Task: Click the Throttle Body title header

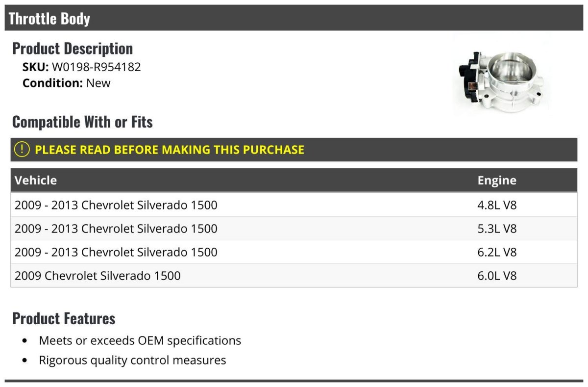Action: 49,19
